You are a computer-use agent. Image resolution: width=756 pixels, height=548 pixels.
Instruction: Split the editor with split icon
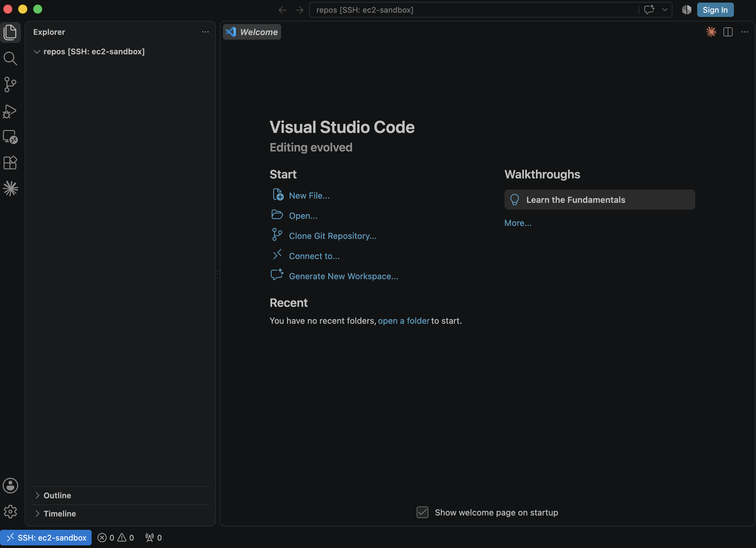(x=728, y=32)
